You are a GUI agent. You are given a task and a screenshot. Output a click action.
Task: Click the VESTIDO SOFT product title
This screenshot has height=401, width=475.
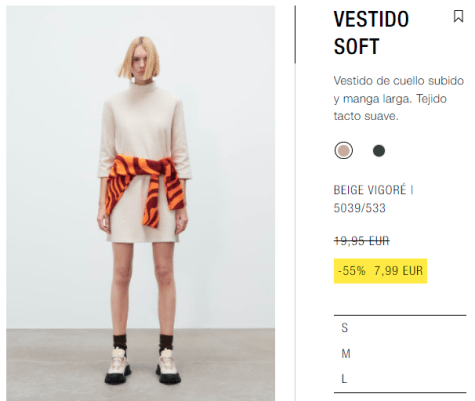click(x=371, y=32)
